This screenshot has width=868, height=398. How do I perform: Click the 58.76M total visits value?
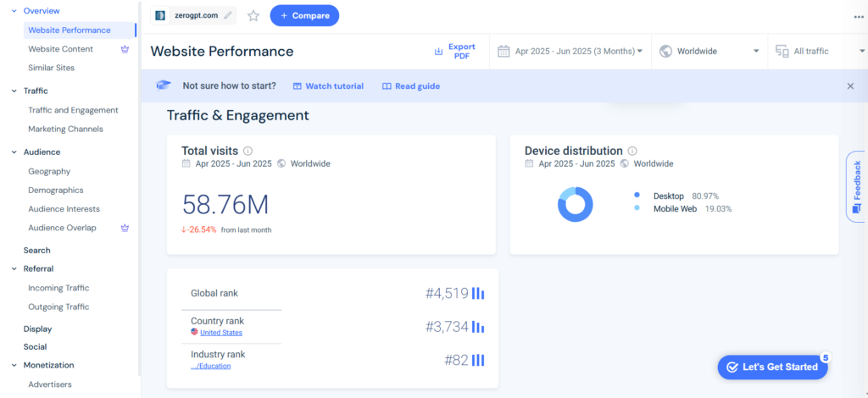pyautogui.click(x=225, y=205)
